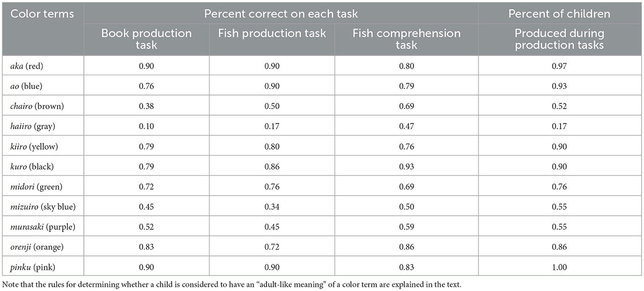Click the Percent of children header

click(560, 14)
